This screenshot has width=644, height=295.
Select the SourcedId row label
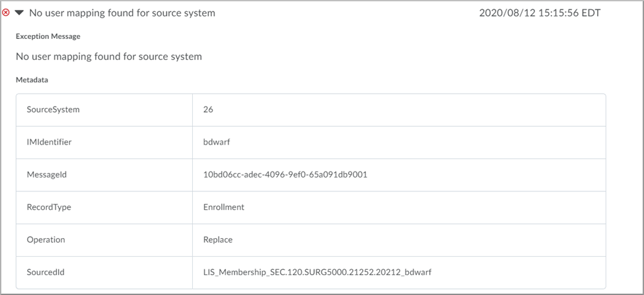(x=46, y=272)
